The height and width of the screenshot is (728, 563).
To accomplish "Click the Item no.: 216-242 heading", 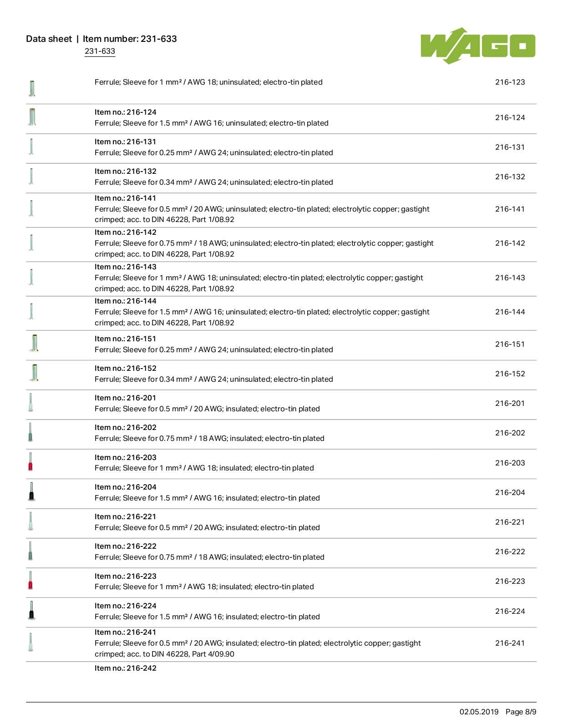I will pyautogui.click(x=126, y=668).
